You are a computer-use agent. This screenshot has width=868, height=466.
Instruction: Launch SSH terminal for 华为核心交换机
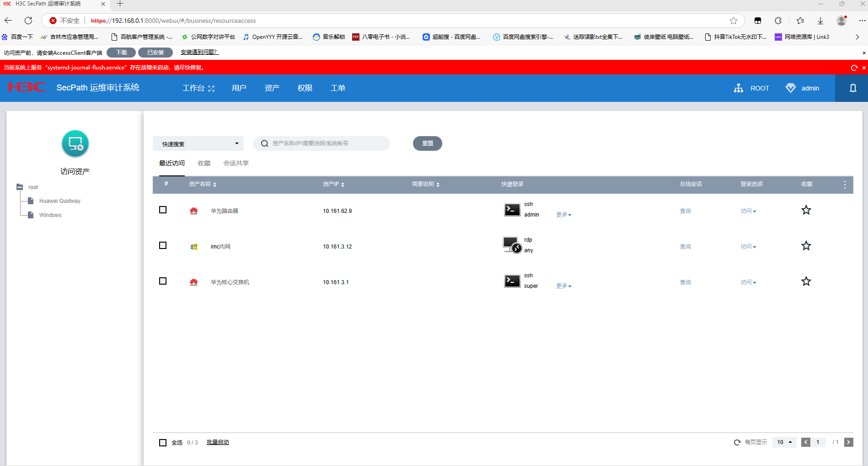click(x=512, y=281)
